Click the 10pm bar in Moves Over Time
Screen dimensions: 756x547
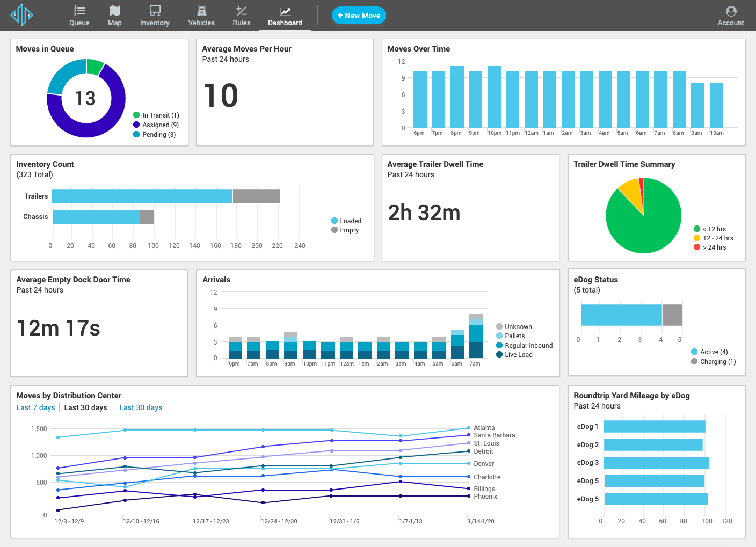(494, 97)
